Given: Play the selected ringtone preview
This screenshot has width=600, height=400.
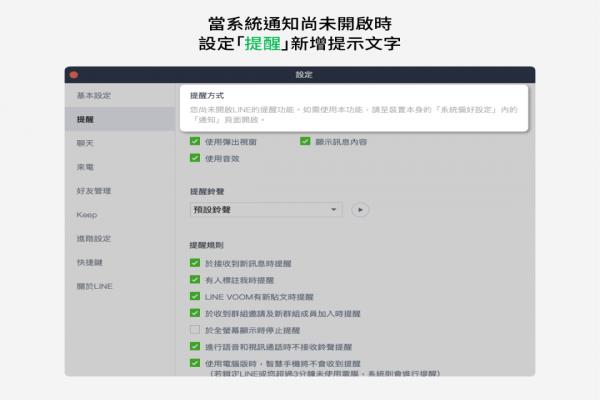Looking at the screenshot, I should click(x=360, y=210).
